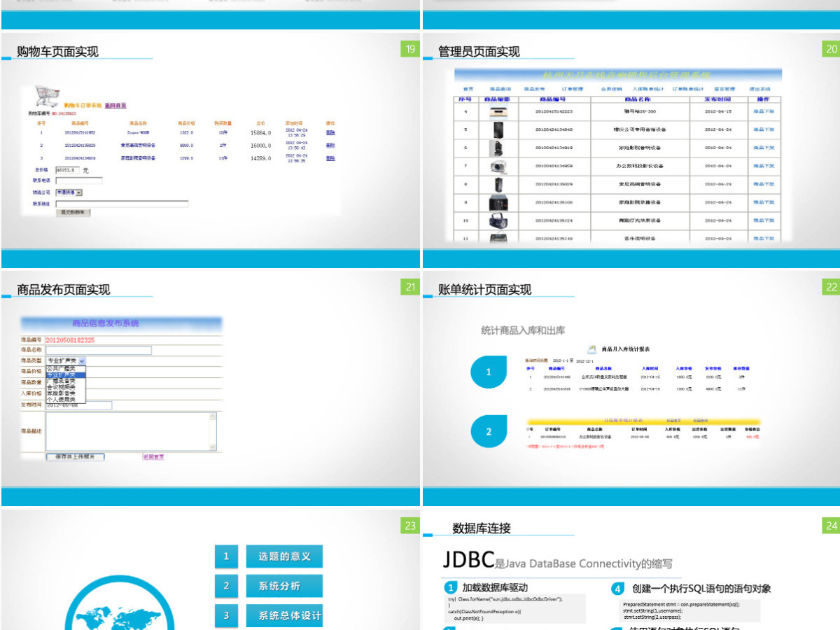Click the 返回首页 link on product publish form
Viewport: 840px width, 630px height.
click(153, 457)
